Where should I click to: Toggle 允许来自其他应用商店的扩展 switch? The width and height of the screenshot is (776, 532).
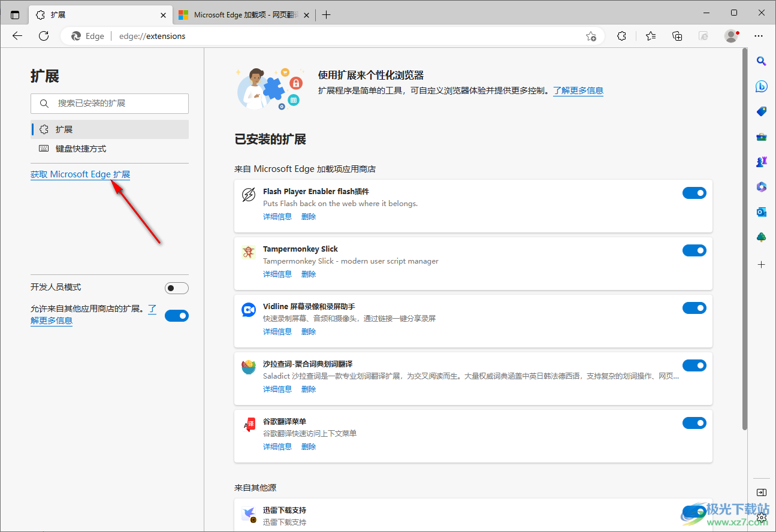(x=177, y=316)
